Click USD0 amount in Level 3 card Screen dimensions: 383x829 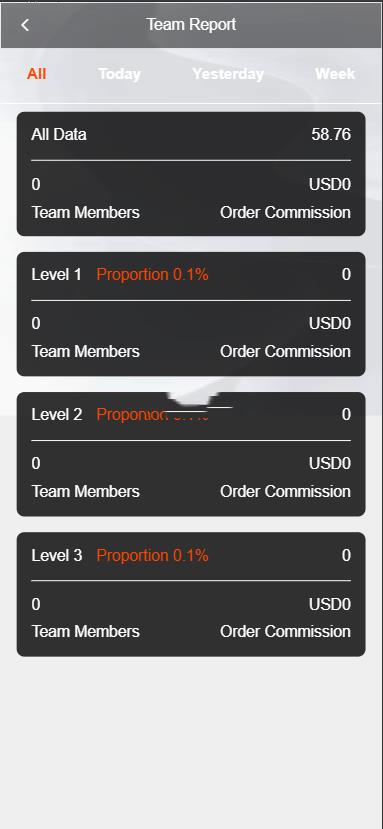330,604
